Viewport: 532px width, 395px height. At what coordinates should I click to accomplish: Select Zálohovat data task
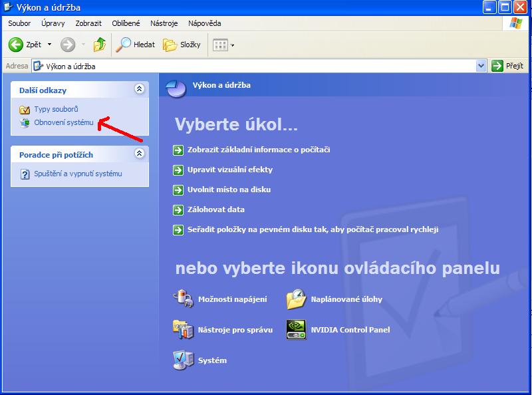pos(215,209)
